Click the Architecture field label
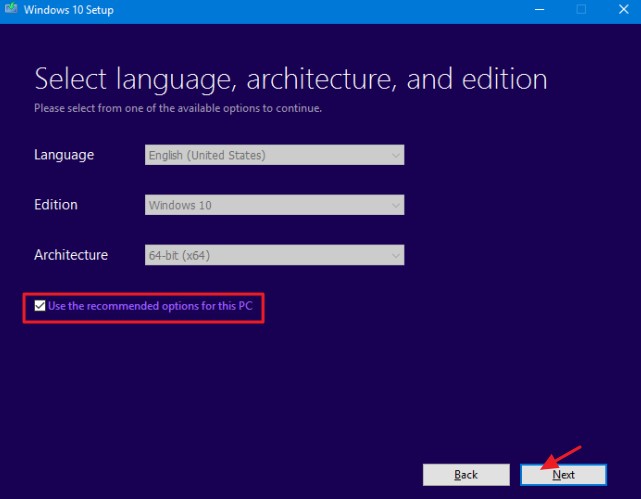This screenshot has width=641, height=499. [71, 255]
